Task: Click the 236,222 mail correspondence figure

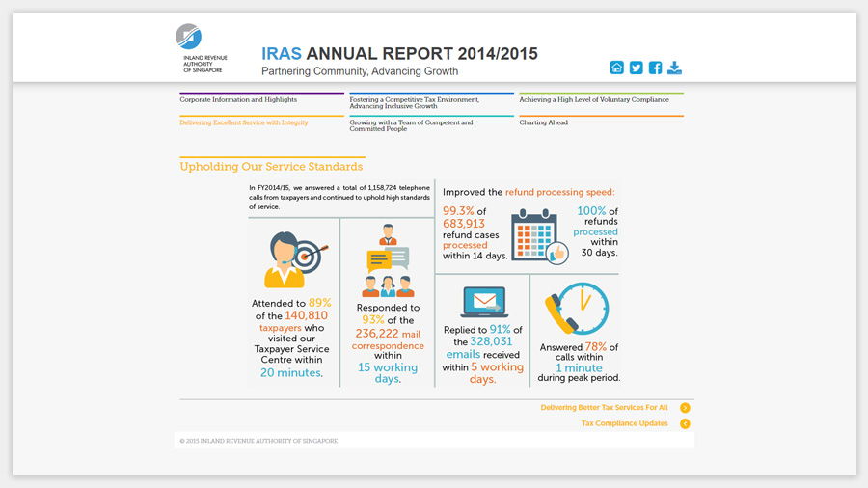Action: 377,334
